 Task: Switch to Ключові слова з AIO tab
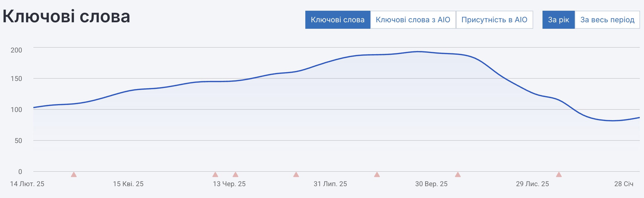[x=413, y=20]
